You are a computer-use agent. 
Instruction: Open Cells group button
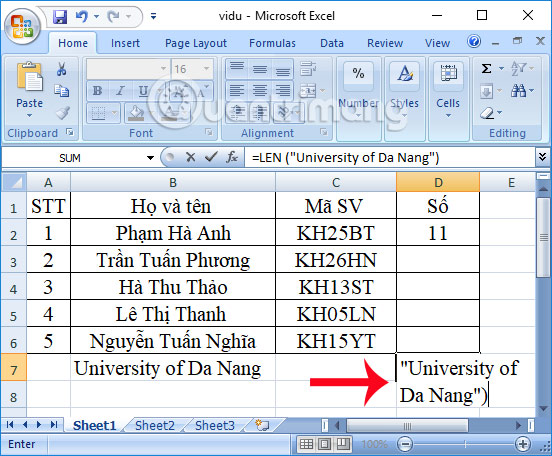pos(448,99)
